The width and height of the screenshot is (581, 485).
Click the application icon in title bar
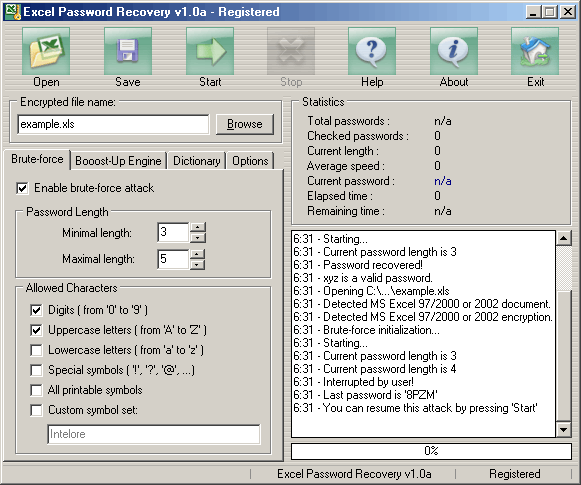(x=12, y=12)
